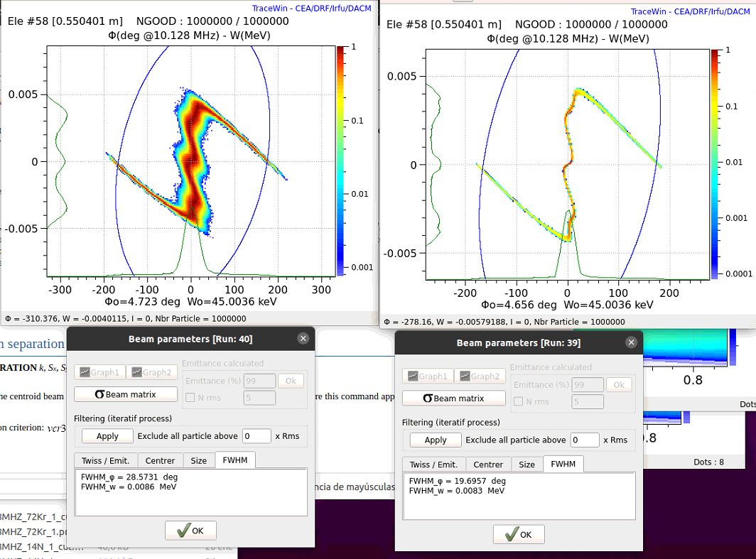Select FWHM tab in Run 40 dialog
The image size is (756, 559).
(x=235, y=460)
